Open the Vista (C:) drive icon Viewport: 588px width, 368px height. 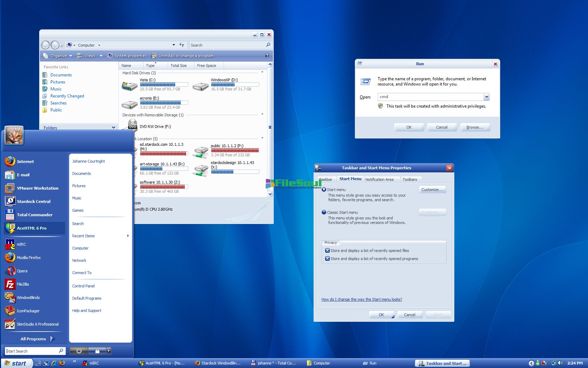point(129,85)
